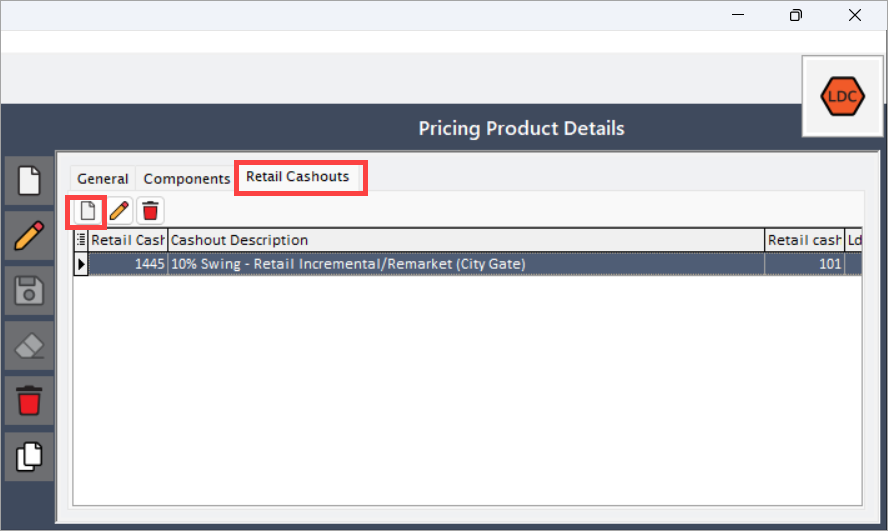888x531 pixels.
Task: Select the Retail Cashouts tab
Action: click(x=297, y=177)
